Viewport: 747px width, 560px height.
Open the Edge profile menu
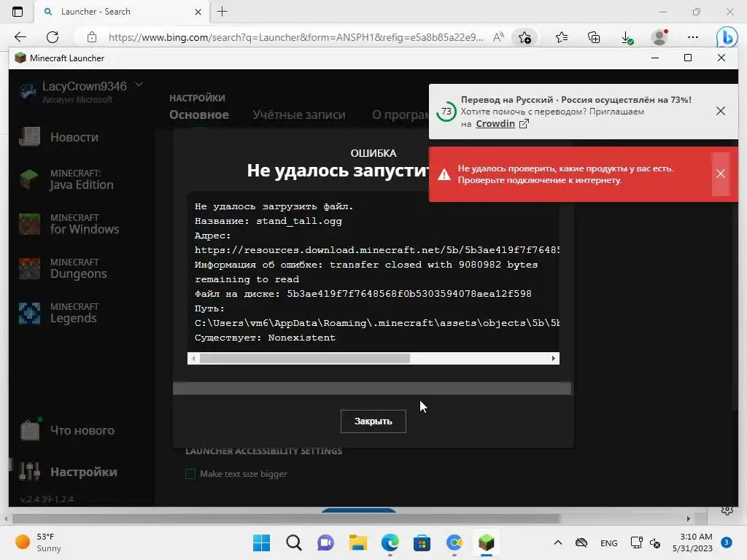click(x=659, y=37)
